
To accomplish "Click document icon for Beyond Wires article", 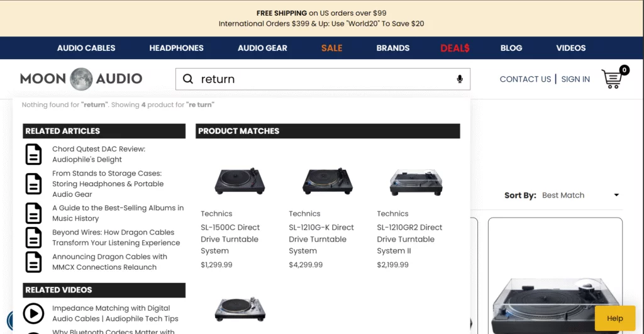I will point(33,238).
